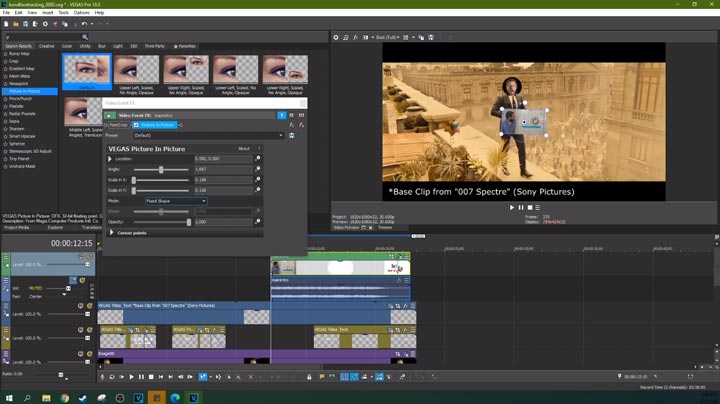The width and height of the screenshot is (720, 404).
Task: Click the Video Output FX icon in preview toolbar
Action: 355,38
